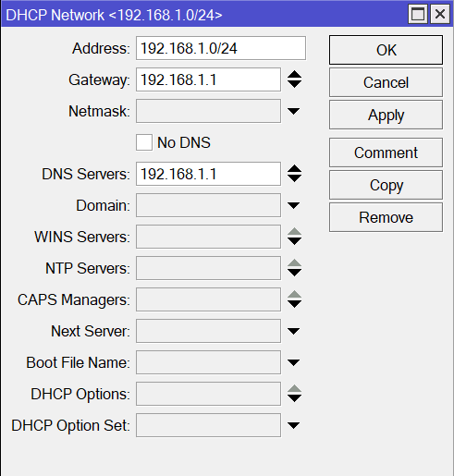Enable the No DNS checkbox
This screenshot has width=454, height=476.
coord(144,142)
